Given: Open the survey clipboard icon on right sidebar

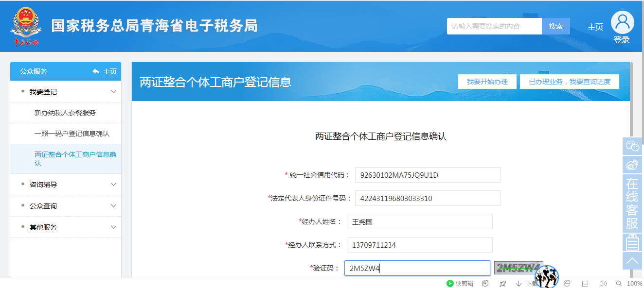Looking at the screenshot, I should pyautogui.click(x=632, y=242).
